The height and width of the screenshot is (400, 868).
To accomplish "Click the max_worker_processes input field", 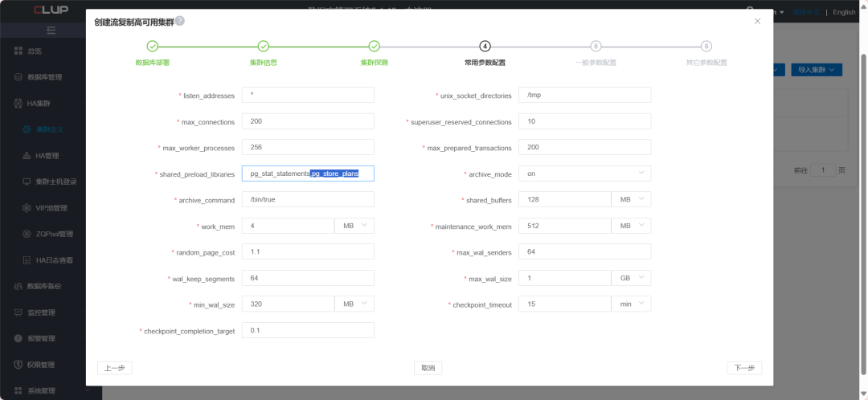I will (308, 147).
